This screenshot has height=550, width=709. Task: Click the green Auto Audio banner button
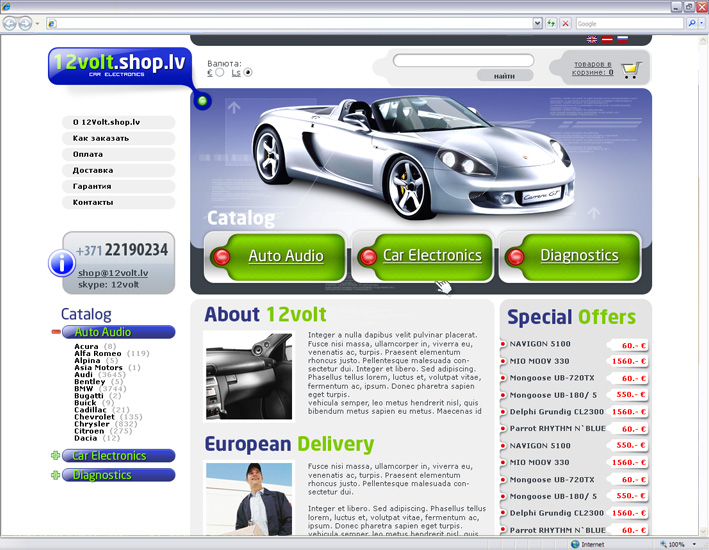point(276,256)
